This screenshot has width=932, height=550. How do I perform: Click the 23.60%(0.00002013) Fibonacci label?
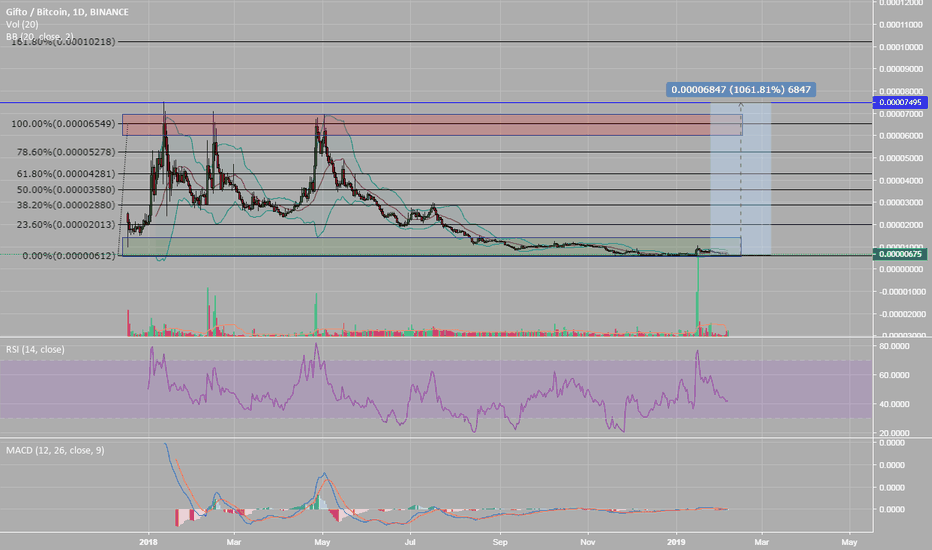[66, 225]
